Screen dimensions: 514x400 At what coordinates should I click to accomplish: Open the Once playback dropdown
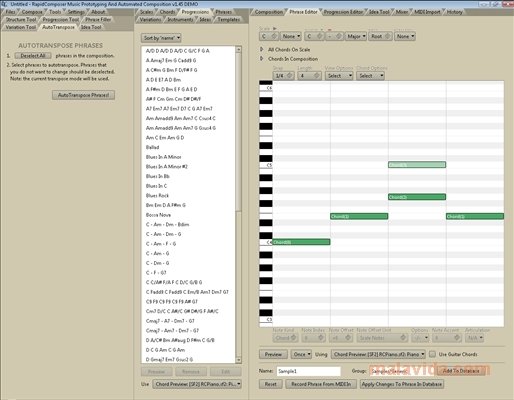[x=301, y=354]
